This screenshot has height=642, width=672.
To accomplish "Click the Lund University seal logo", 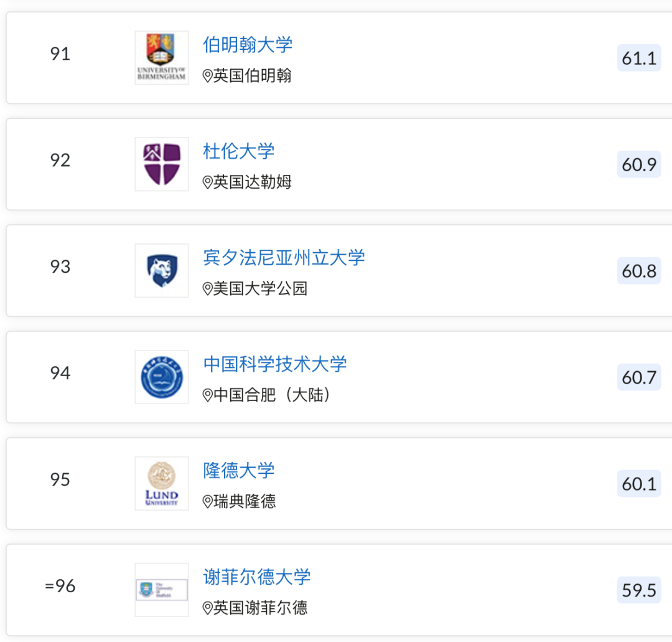I will click(162, 484).
